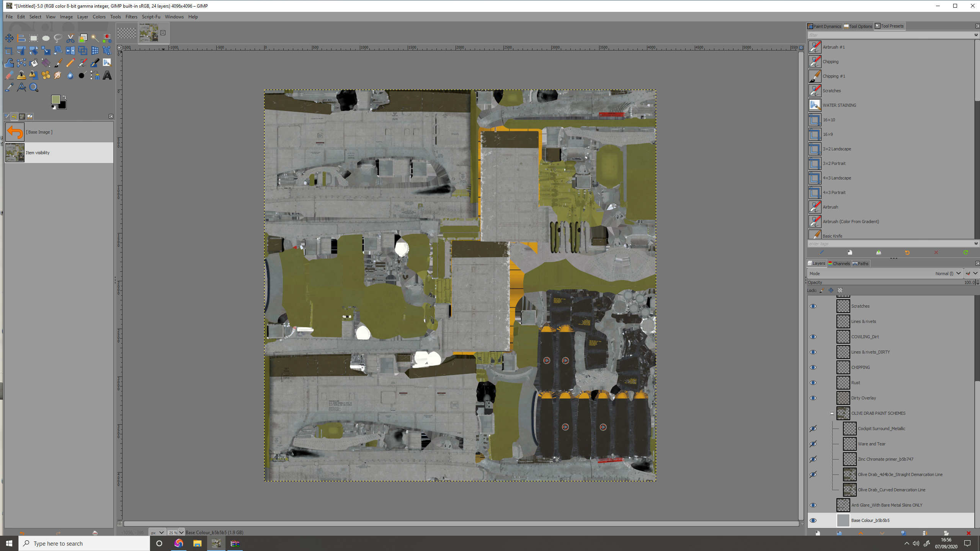Open the Filters menu
The image size is (980, 551).
pos(131,17)
